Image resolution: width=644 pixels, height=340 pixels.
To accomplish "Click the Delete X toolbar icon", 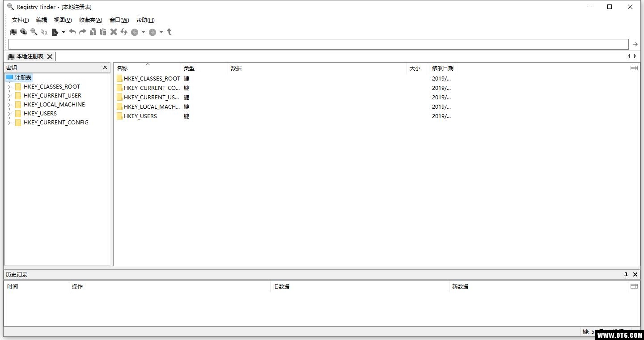I will click(114, 32).
